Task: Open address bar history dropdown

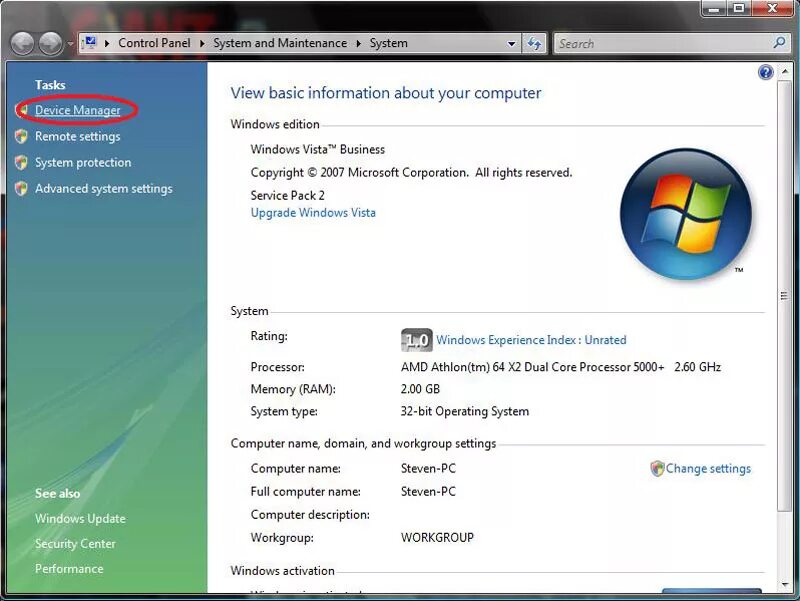Action: [511, 44]
